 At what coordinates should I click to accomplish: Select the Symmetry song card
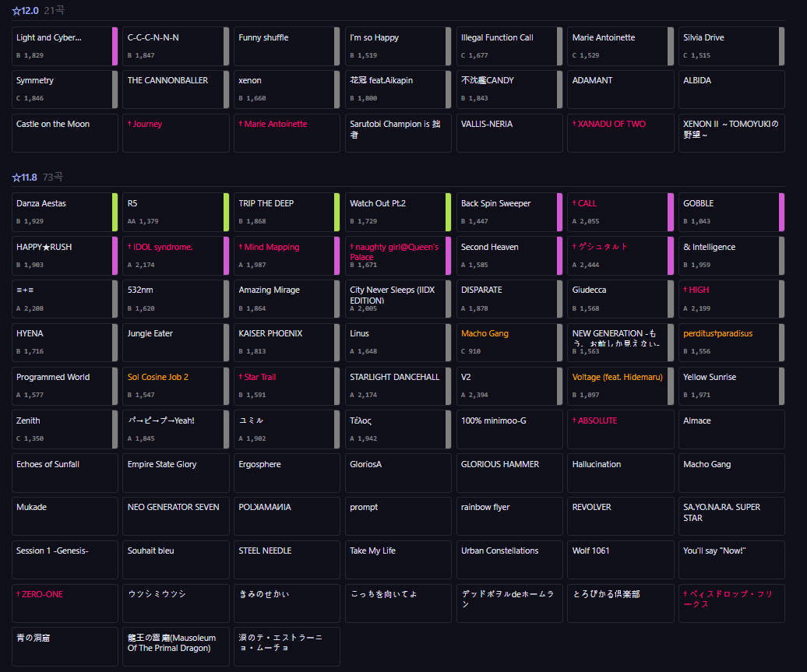[65, 90]
